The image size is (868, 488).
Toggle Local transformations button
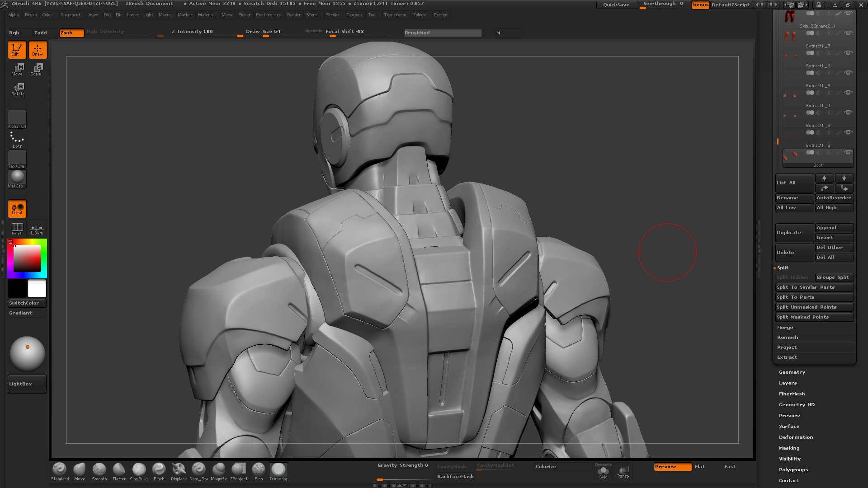17,209
